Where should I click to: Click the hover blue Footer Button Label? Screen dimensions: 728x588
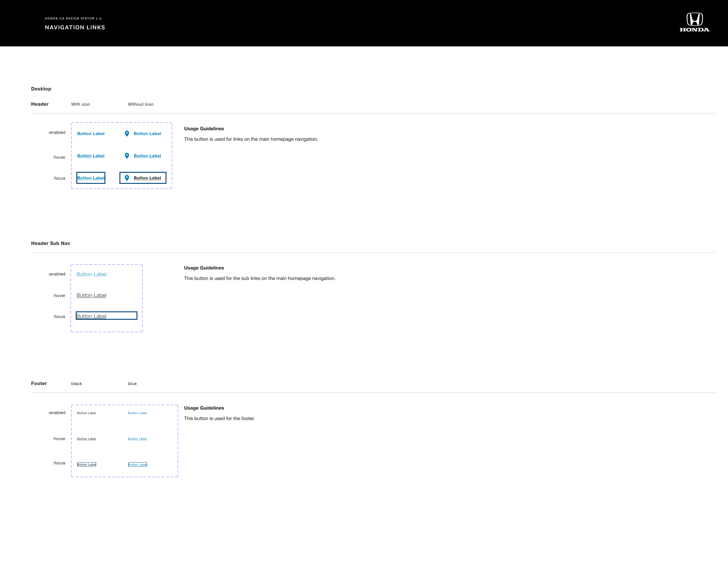tap(137, 439)
